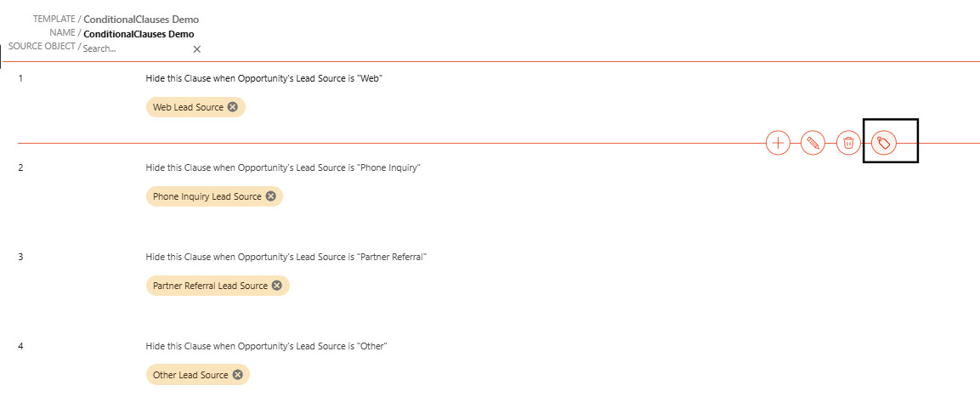Click the tag icon in clause toolbar

884,143
